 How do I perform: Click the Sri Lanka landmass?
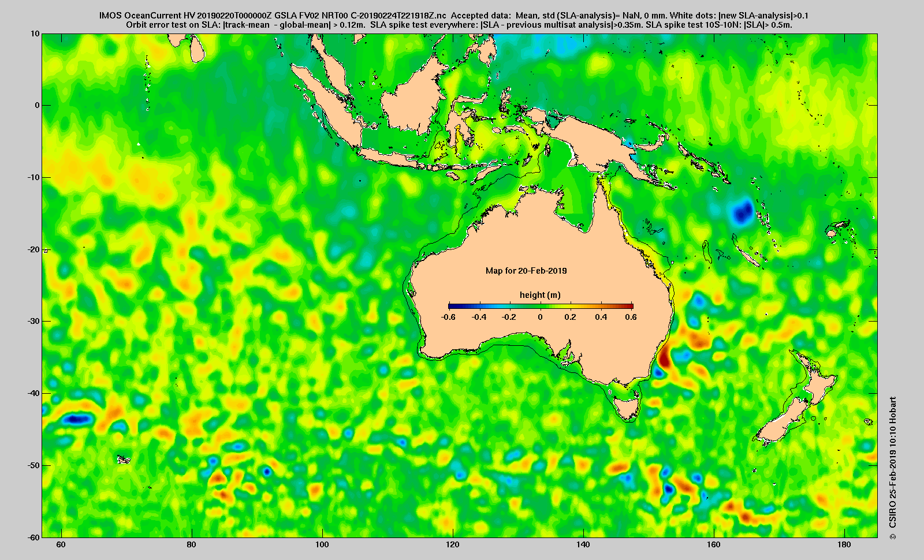coord(197,48)
